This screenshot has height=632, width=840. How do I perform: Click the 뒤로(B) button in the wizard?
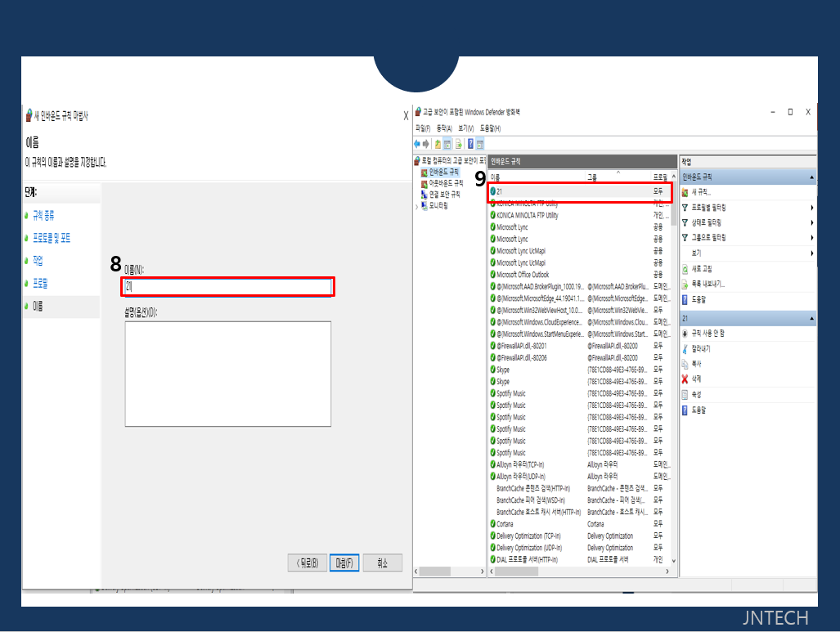click(307, 563)
